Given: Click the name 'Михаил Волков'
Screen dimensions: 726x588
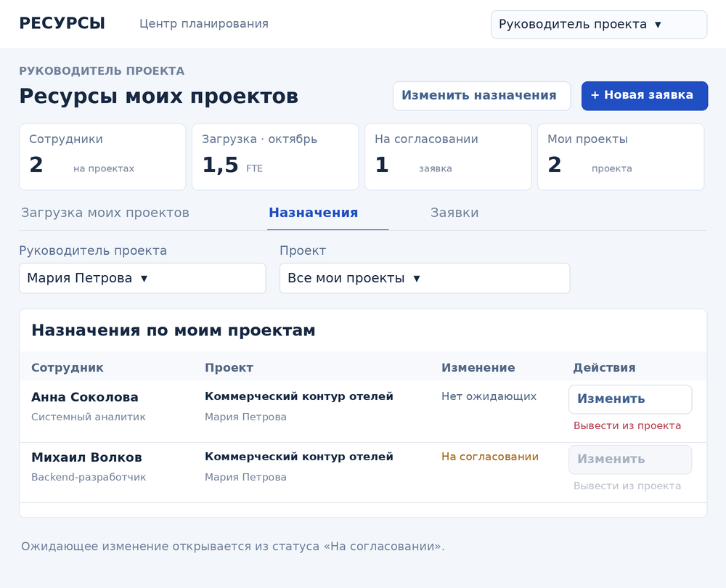Looking at the screenshot, I should [86, 457].
